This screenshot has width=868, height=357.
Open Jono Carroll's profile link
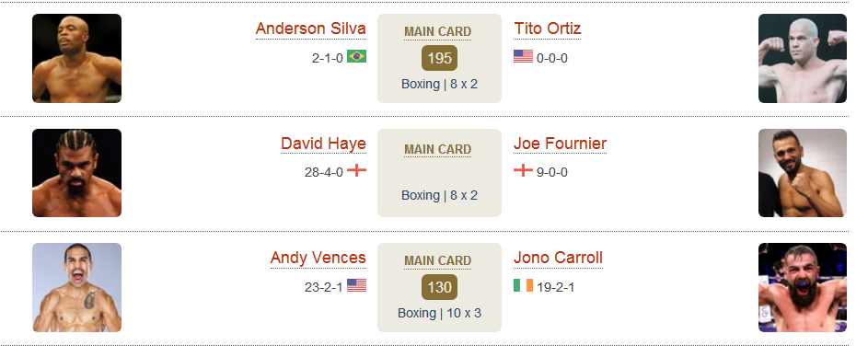pos(558,258)
